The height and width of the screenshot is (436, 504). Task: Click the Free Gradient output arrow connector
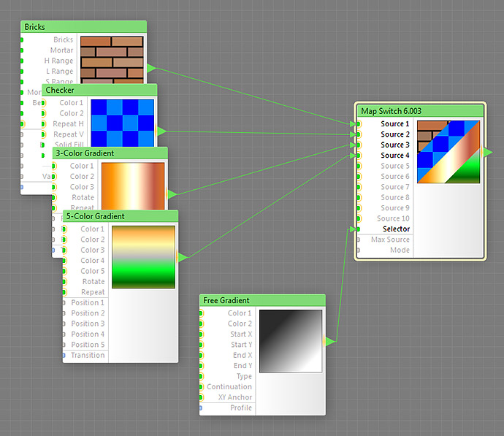330,341
